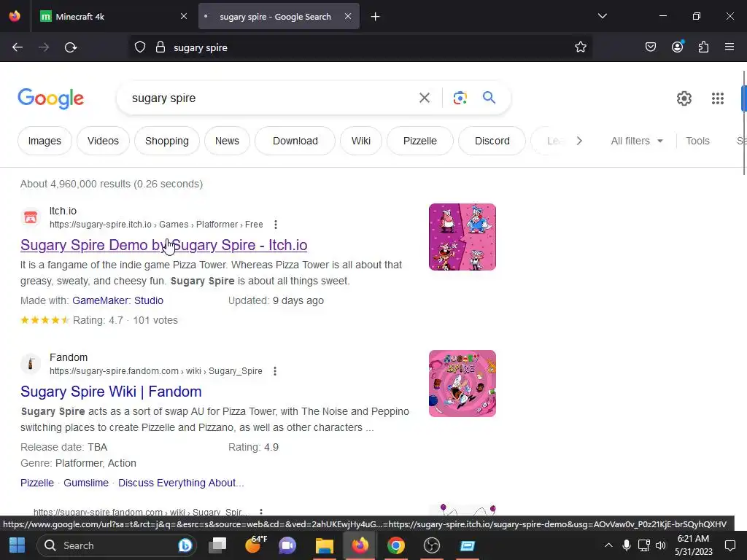Open Windows Start menu
This screenshot has height=560, width=747.
(x=18, y=545)
